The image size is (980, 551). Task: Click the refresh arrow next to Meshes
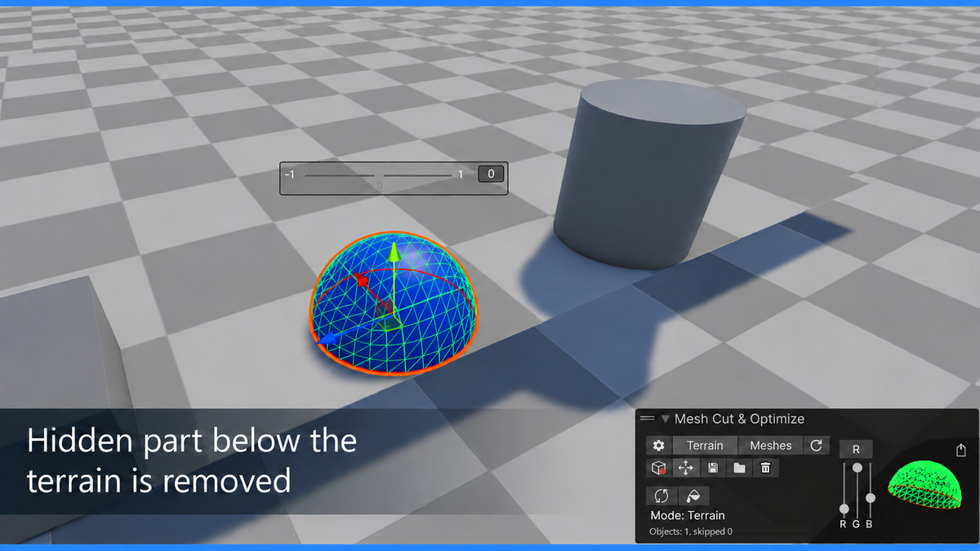click(817, 445)
